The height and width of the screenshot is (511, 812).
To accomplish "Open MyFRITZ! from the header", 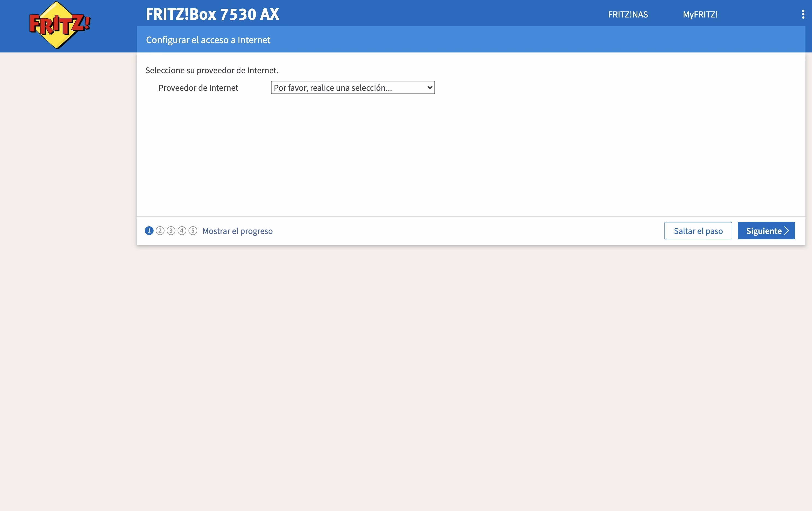I will pos(700,14).
